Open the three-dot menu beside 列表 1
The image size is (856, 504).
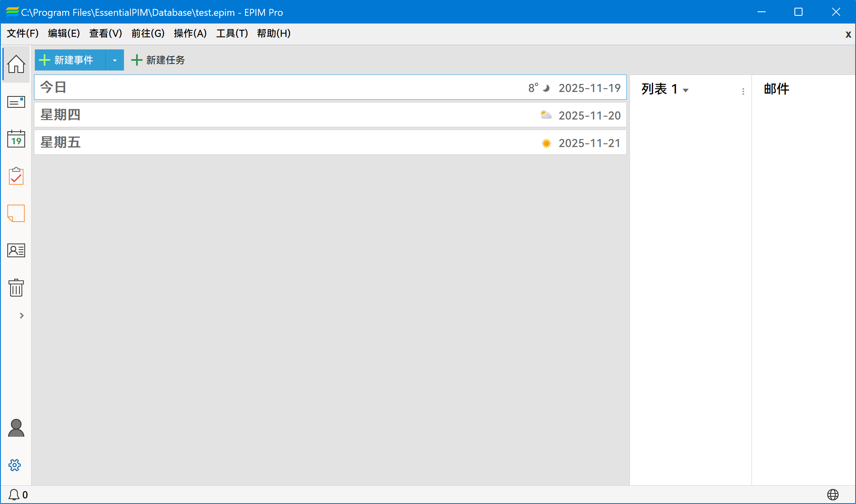tap(743, 92)
